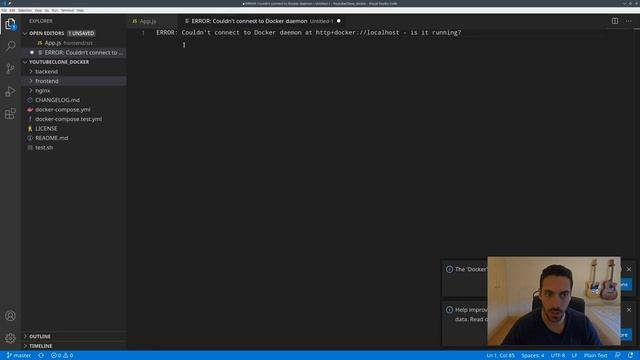Click the Split Editor Right icon
Screen dimensions: 640x360
click(615, 21)
